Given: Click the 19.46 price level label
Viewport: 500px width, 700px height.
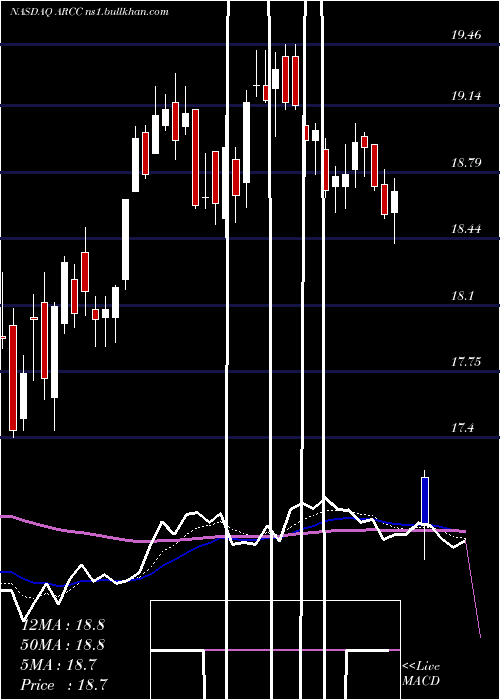Looking at the screenshot, I should tap(466, 35).
